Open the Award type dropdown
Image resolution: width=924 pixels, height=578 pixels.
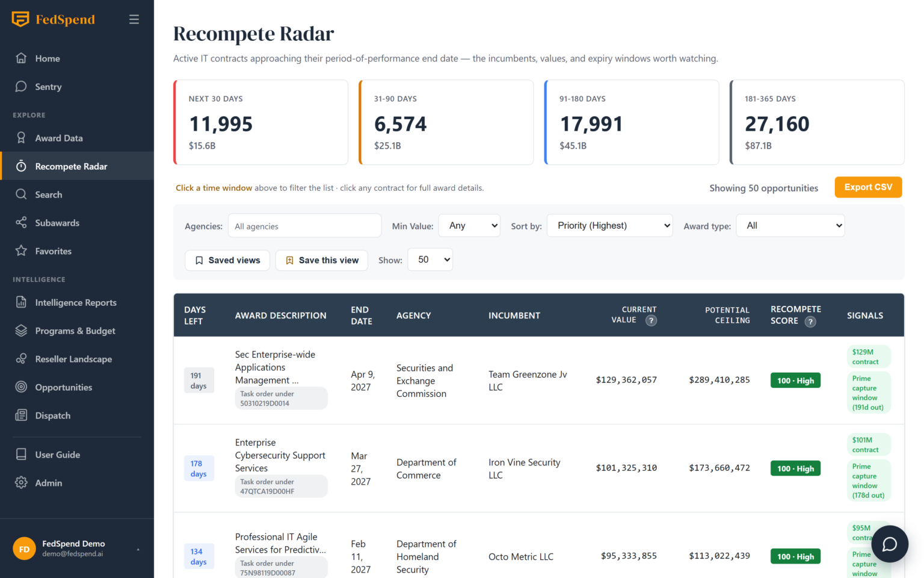pyautogui.click(x=790, y=226)
